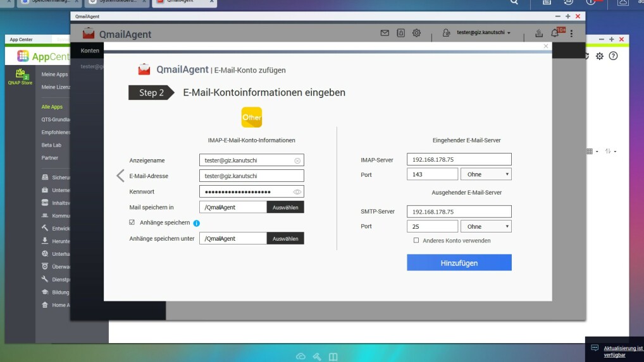This screenshot has width=644, height=362.
Task: Open the SMTP port encryption dropdown Ohne
Action: coord(486,226)
